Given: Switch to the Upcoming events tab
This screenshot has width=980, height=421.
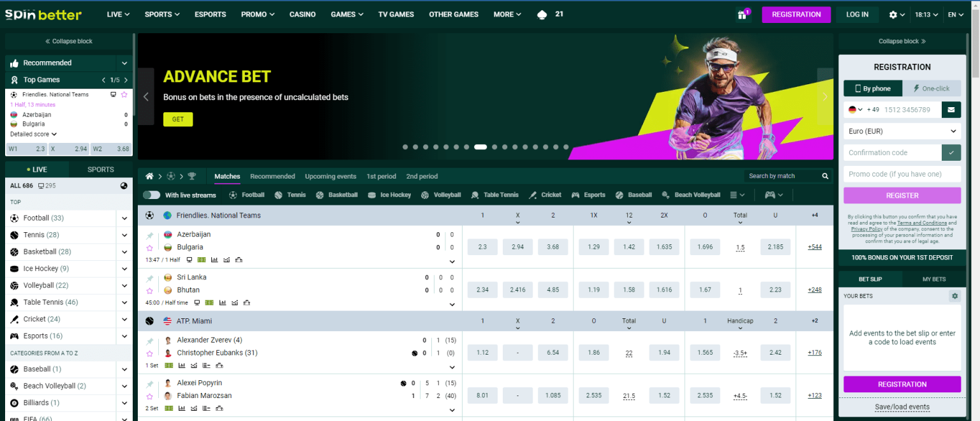Looking at the screenshot, I should point(330,177).
